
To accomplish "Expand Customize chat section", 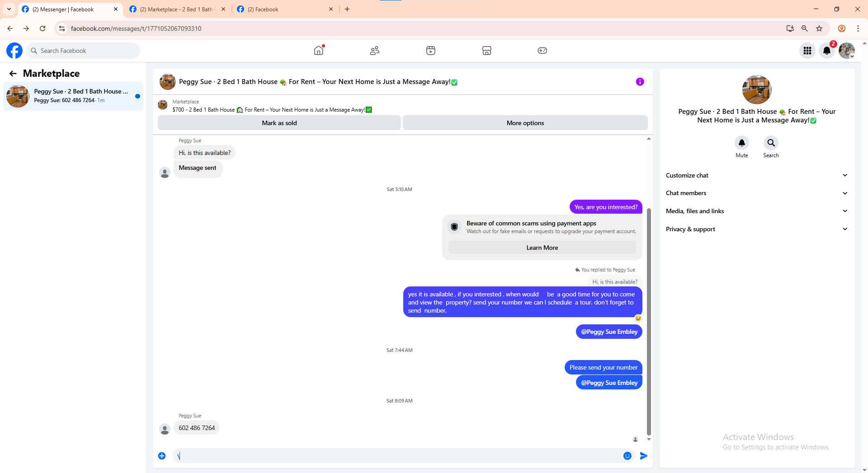I will 757,175.
